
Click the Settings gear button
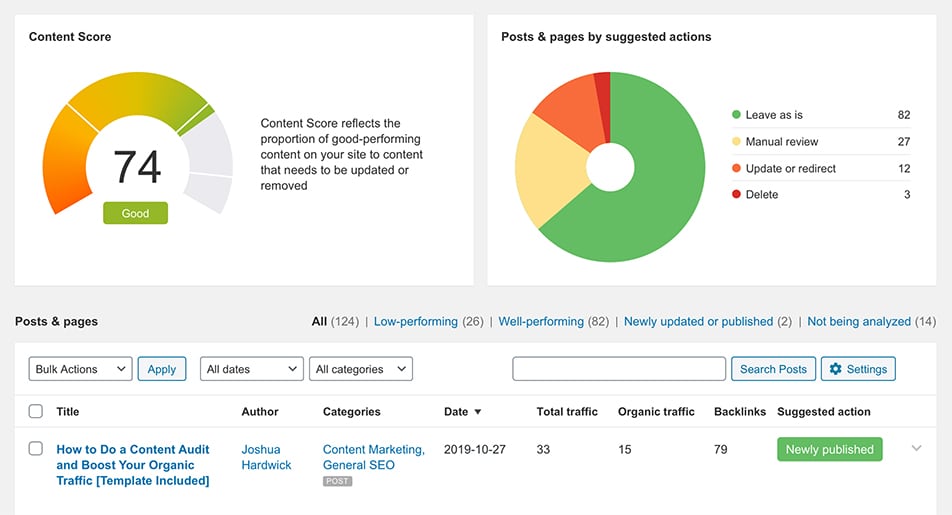coord(858,369)
